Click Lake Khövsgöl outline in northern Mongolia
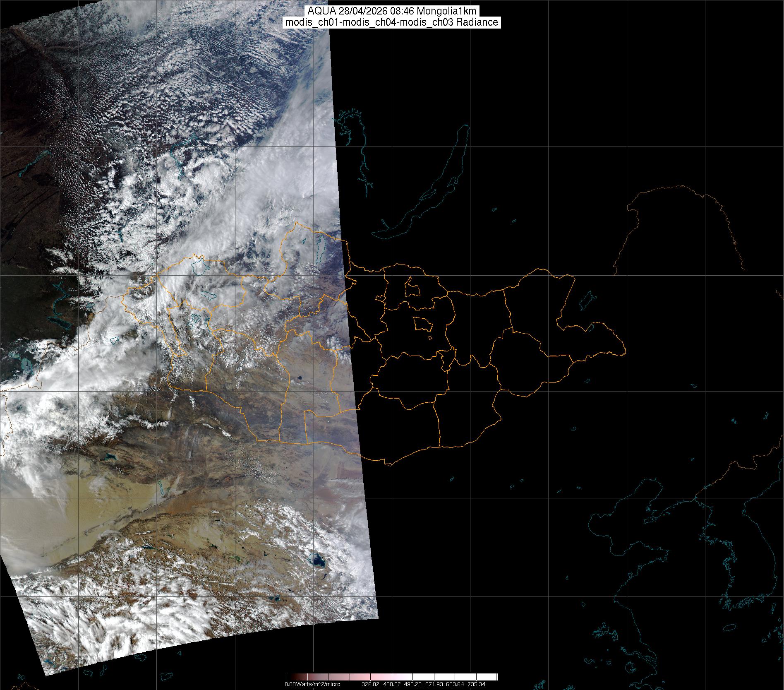The height and width of the screenshot is (690, 784). [x=320, y=250]
